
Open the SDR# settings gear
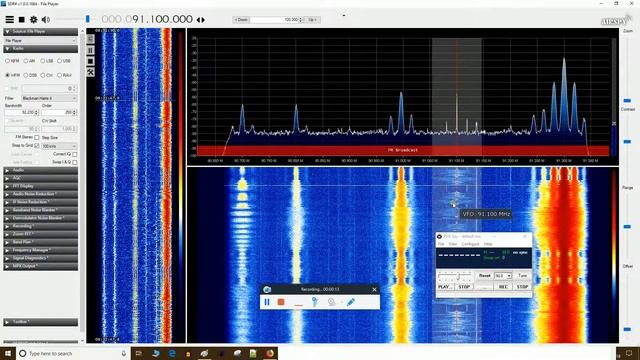(x=33, y=19)
